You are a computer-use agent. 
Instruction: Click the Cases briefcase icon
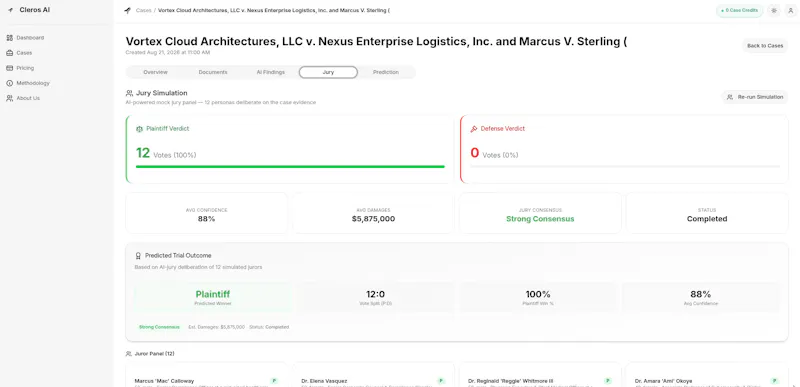pyautogui.click(x=10, y=53)
